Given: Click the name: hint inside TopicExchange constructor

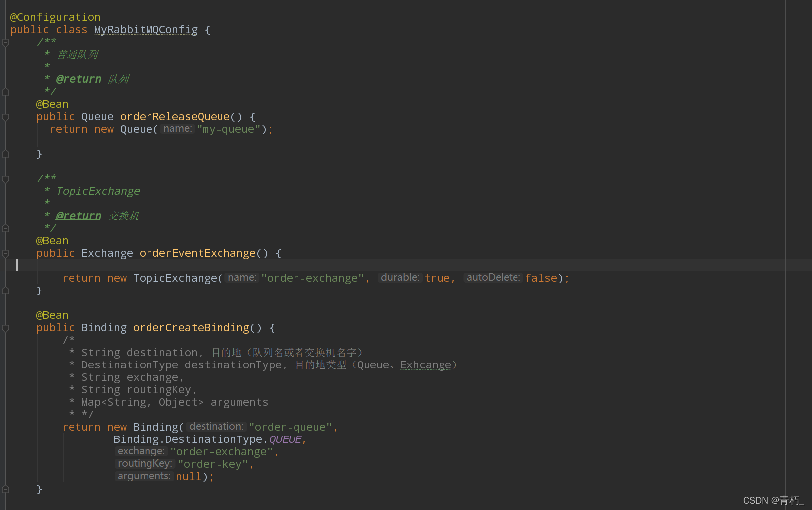Looking at the screenshot, I should point(242,278).
